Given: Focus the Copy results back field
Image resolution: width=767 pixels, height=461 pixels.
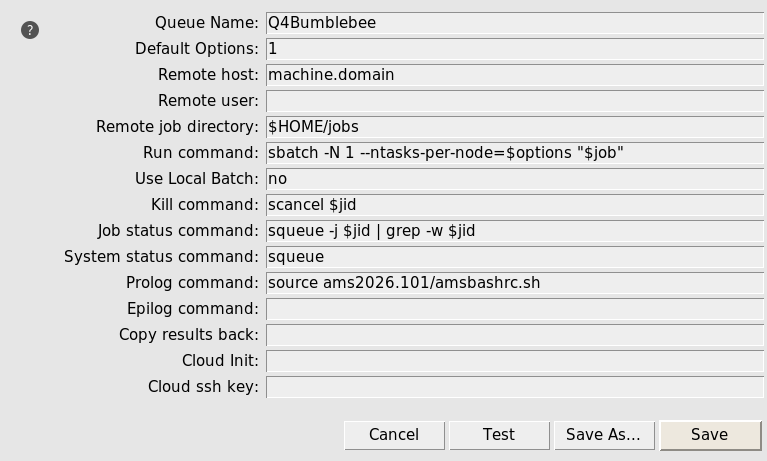Looking at the screenshot, I should 514,335.
